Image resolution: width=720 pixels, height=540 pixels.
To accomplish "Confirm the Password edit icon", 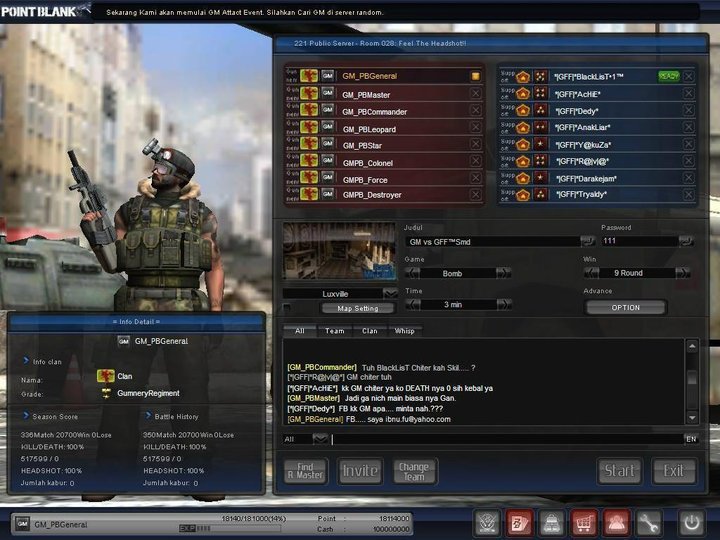I will click(685, 241).
